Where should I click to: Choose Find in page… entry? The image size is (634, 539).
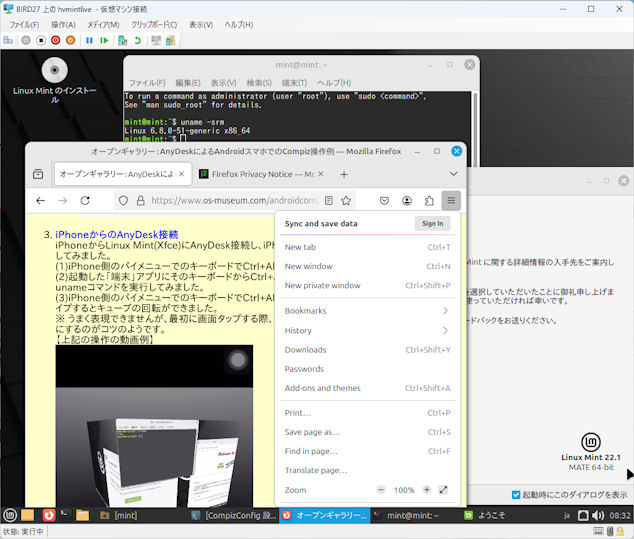point(367,451)
